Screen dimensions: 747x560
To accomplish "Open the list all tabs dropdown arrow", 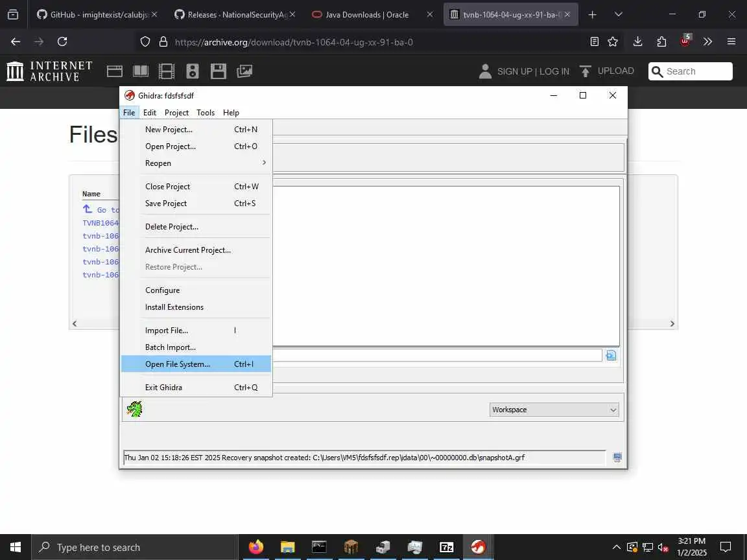I will click(x=619, y=15).
